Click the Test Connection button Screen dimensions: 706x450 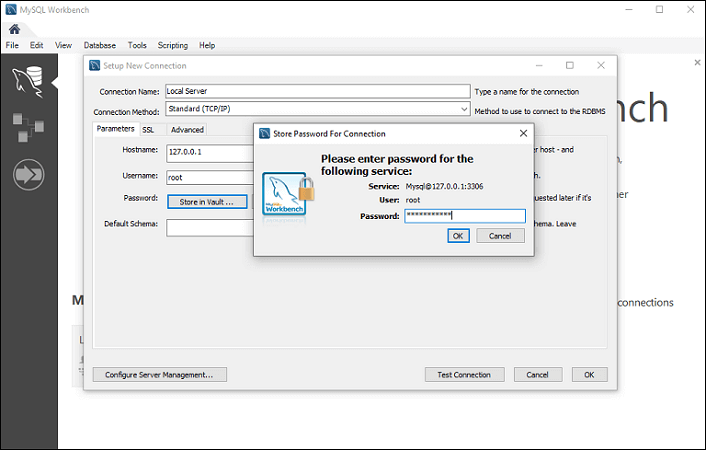coord(464,375)
